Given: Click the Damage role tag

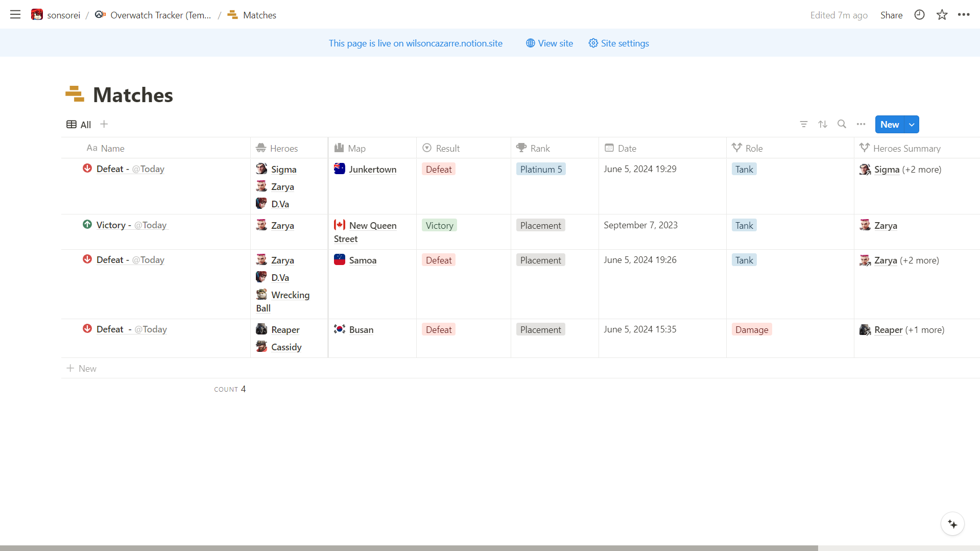Looking at the screenshot, I should pyautogui.click(x=752, y=329).
